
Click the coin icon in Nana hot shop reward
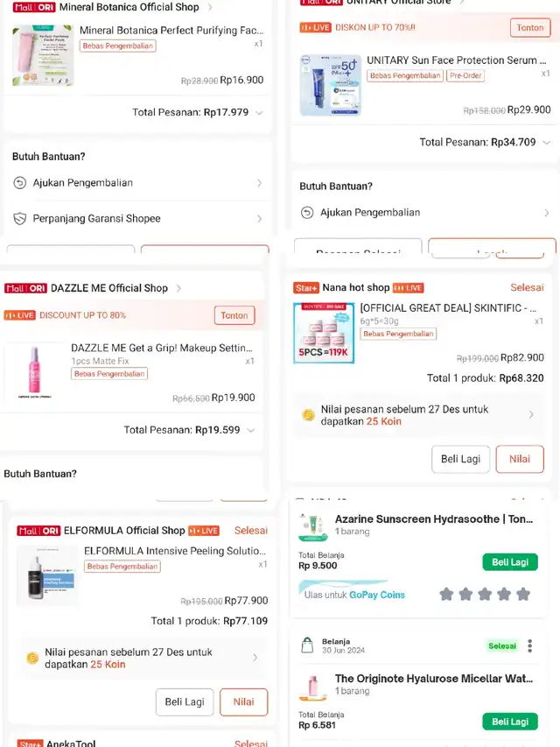click(x=309, y=415)
